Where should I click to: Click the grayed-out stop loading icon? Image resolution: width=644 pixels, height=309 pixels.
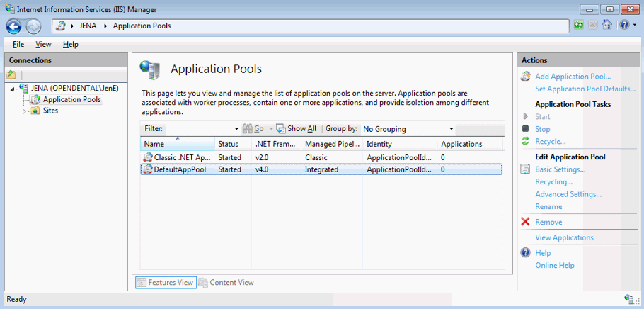[x=592, y=25]
